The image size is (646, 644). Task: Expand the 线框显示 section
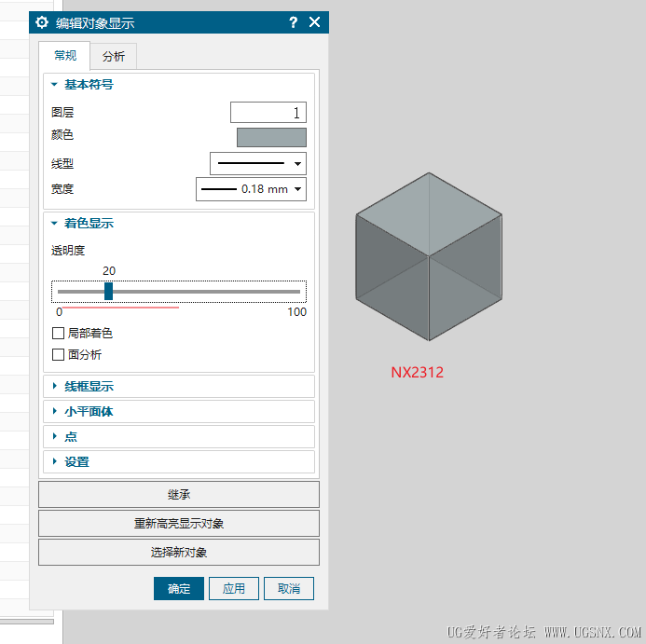179,387
